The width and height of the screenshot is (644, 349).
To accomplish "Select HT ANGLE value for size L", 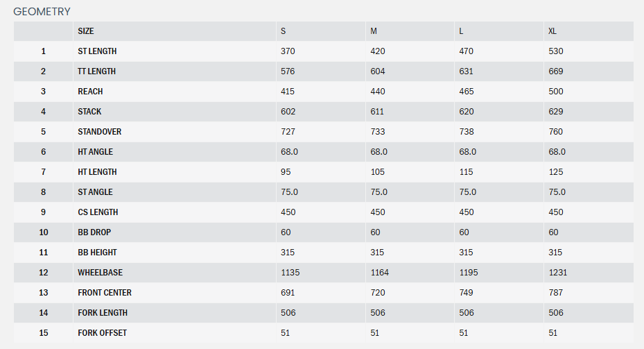I will click(x=467, y=152).
